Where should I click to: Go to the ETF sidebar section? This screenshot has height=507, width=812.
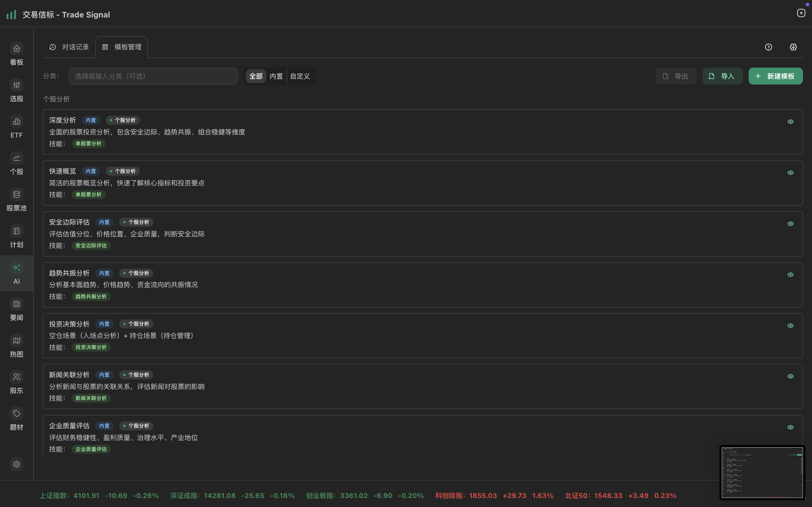[16, 122]
